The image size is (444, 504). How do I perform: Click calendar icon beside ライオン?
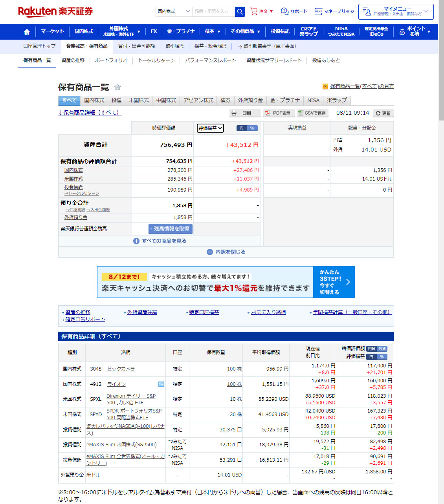[x=161, y=384]
